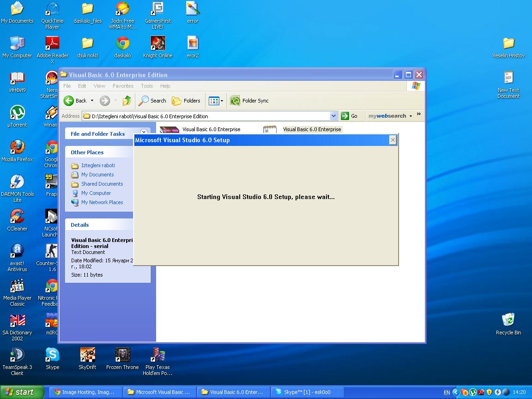Launch Mozilla Firefox shortcut

[17, 151]
